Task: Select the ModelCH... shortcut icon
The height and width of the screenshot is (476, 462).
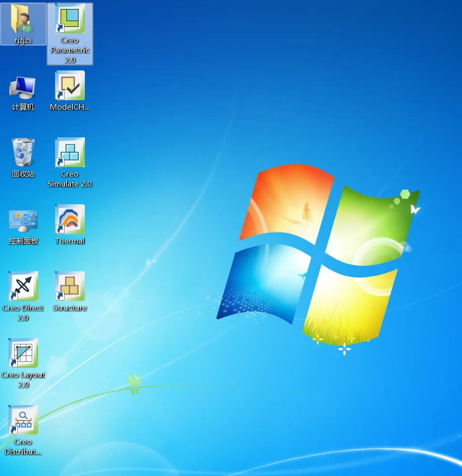Action: click(70, 86)
